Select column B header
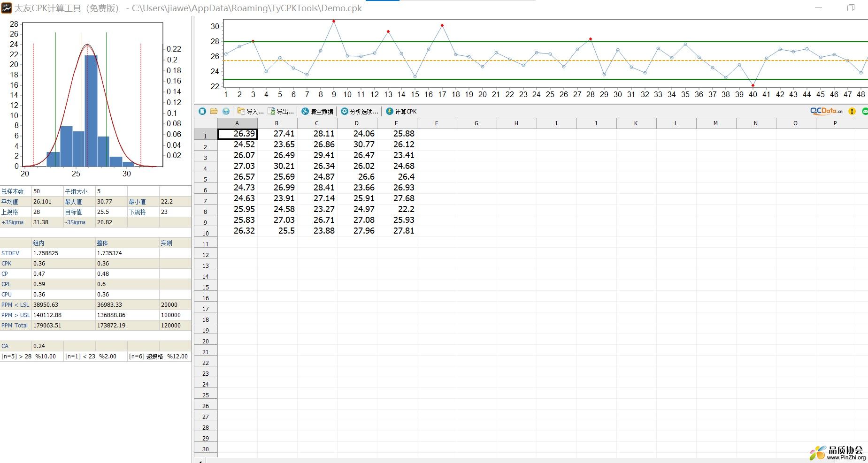 pos(277,123)
